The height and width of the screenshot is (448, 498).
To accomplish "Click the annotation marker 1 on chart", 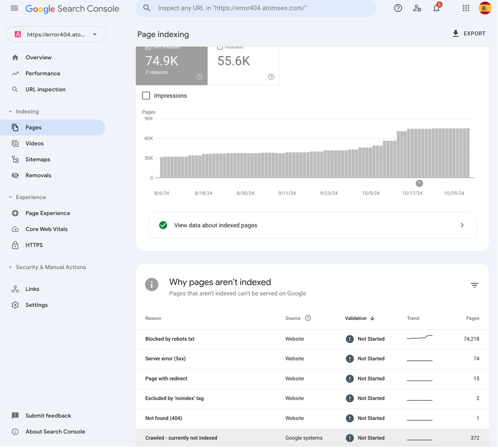I will [x=419, y=183].
